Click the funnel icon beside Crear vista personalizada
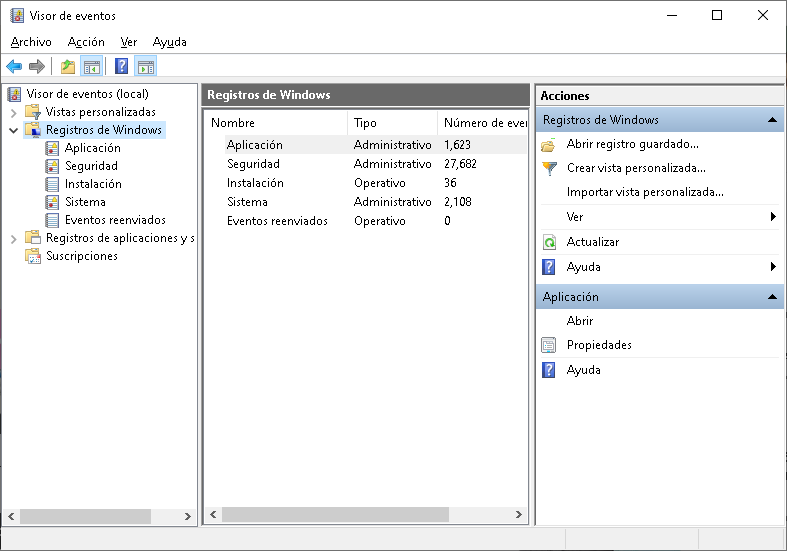This screenshot has height=551, width=787. coord(550,168)
